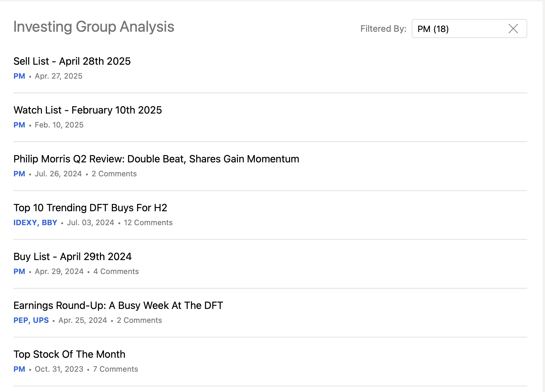Select the UPS ticker link
545x392 pixels.
(x=41, y=320)
